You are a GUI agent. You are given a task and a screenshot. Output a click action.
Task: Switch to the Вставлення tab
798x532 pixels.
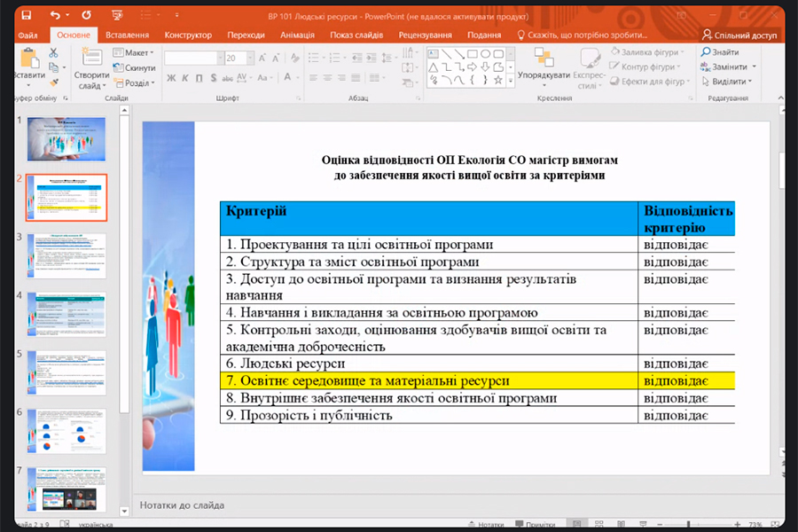coord(127,35)
